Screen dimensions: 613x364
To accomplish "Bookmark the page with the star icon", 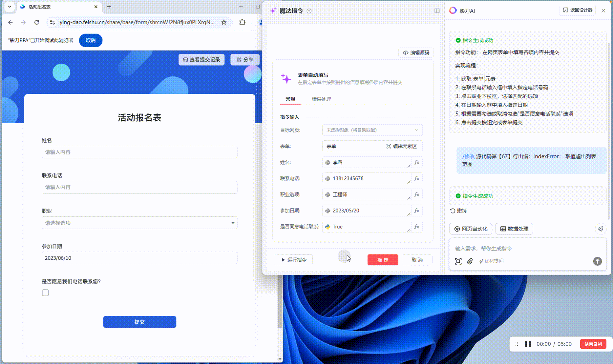I will click(224, 22).
